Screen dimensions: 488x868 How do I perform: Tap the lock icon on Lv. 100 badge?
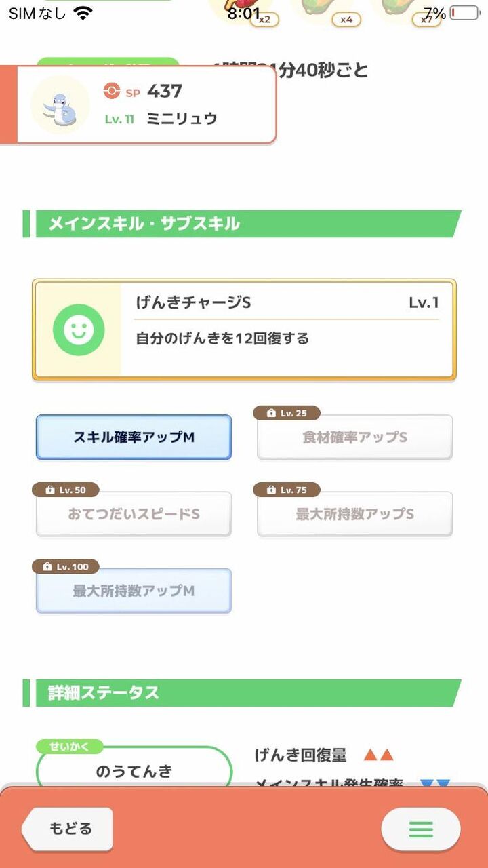(x=49, y=566)
